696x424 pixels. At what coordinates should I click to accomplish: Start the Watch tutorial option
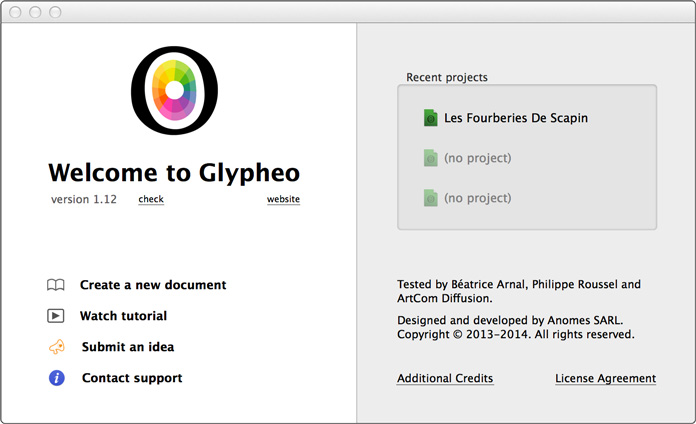[123, 316]
